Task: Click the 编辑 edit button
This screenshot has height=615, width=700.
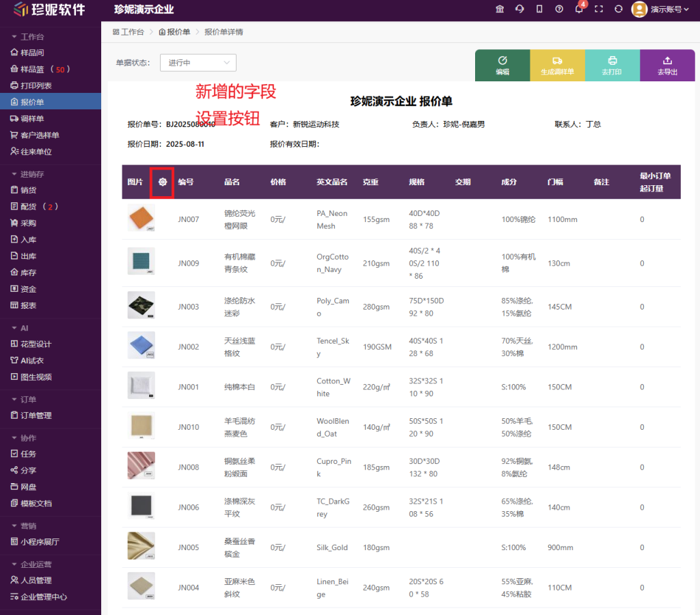Action: coord(502,65)
